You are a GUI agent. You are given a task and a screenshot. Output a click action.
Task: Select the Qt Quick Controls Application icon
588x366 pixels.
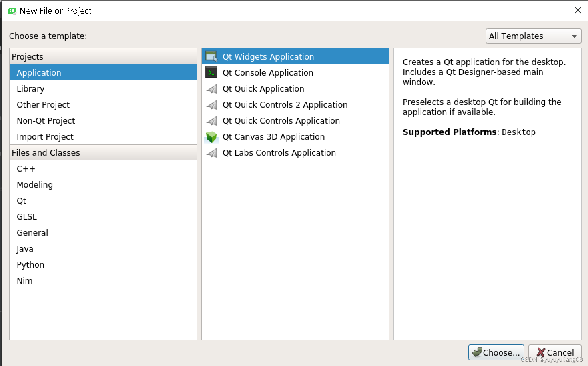tap(211, 120)
